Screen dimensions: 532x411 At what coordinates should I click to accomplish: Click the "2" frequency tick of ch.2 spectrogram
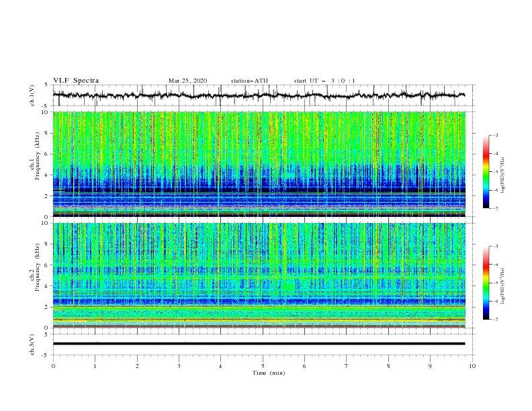47,307
